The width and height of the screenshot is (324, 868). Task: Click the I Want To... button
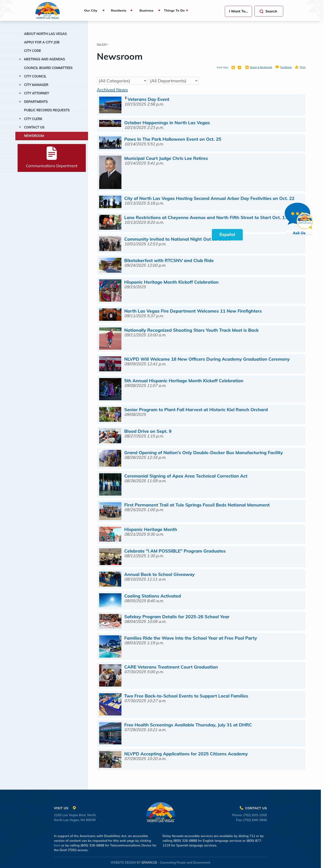point(238,11)
